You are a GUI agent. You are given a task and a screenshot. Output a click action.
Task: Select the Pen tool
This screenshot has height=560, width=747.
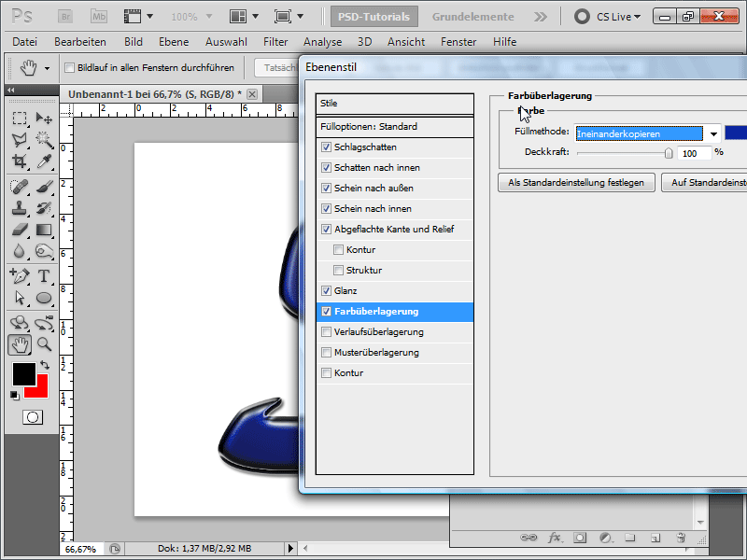coord(19,276)
